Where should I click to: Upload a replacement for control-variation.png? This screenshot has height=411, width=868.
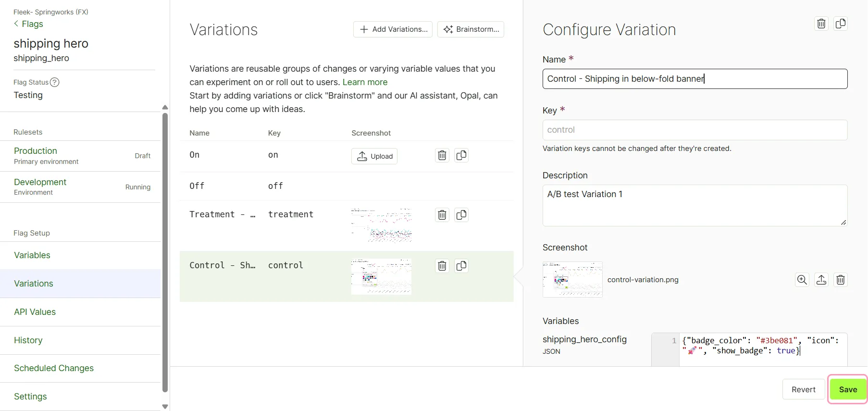[821, 280]
